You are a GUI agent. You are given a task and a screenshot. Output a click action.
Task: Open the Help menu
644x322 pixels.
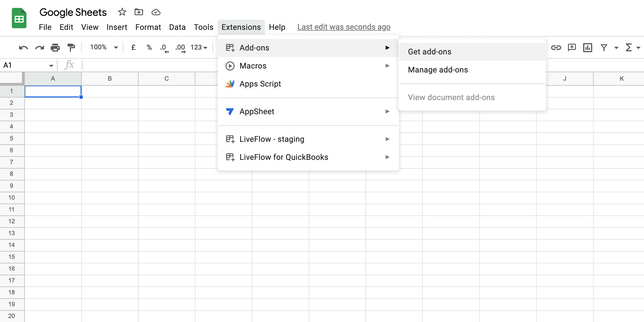pos(277,27)
